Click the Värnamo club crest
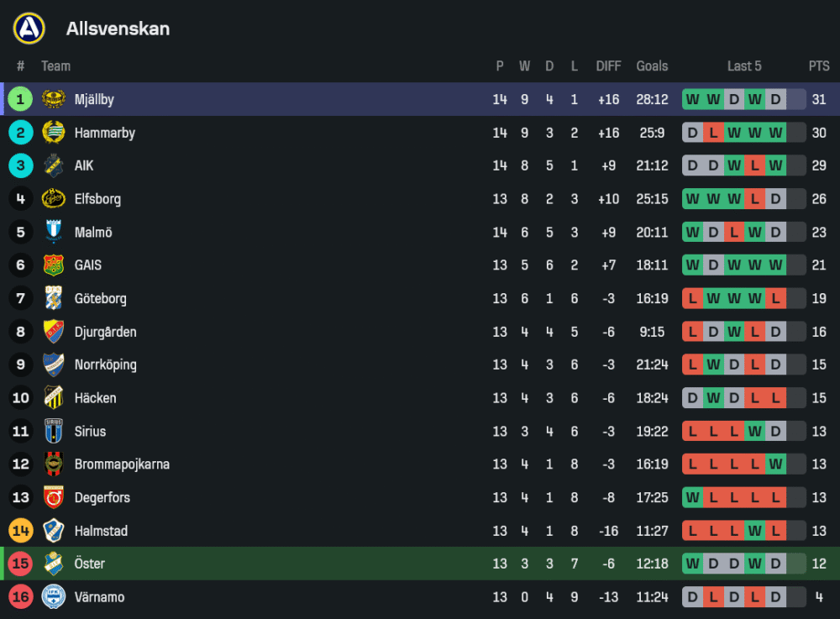Image resolution: width=840 pixels, height=619 pixels. point(54,597)
